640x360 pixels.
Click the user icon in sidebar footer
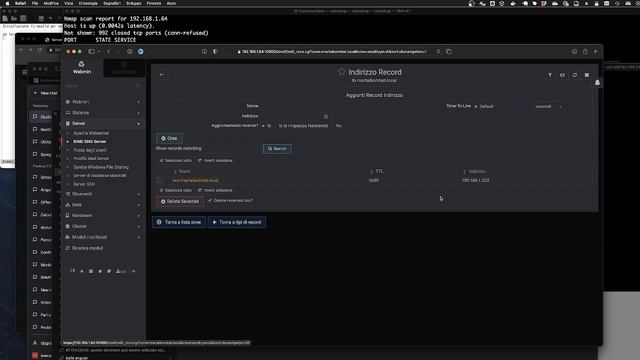point(121,271)
